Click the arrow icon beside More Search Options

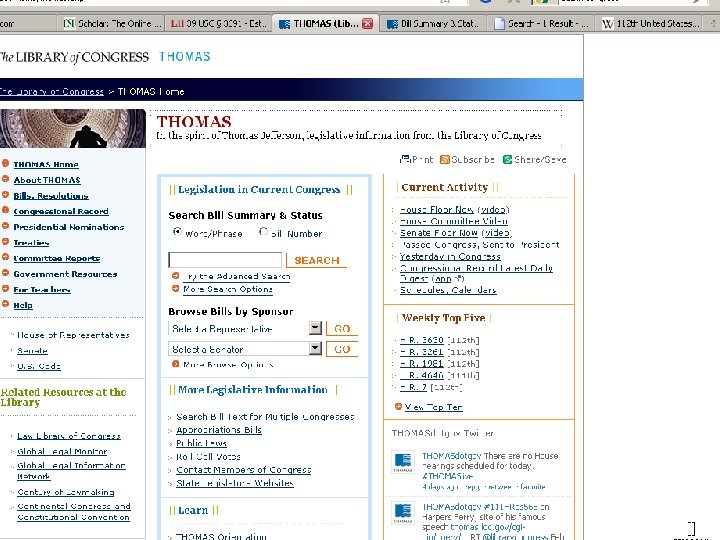(175, 288)
